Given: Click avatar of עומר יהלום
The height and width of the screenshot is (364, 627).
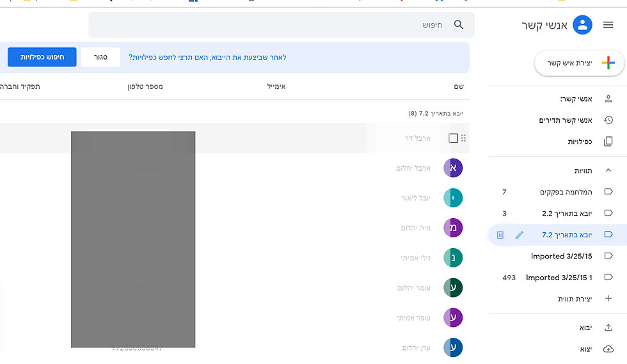Looking at the screenshot, I should coord(453,288).
